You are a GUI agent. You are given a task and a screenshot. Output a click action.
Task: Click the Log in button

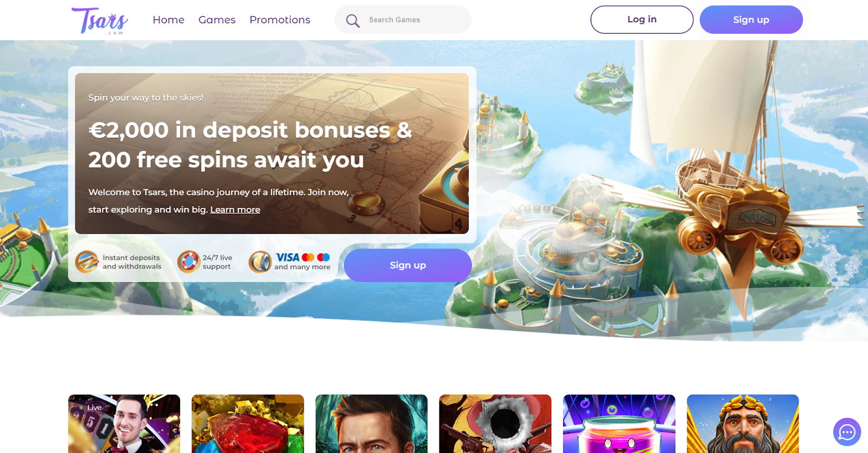pyautogui.click(x=642, y=20)
